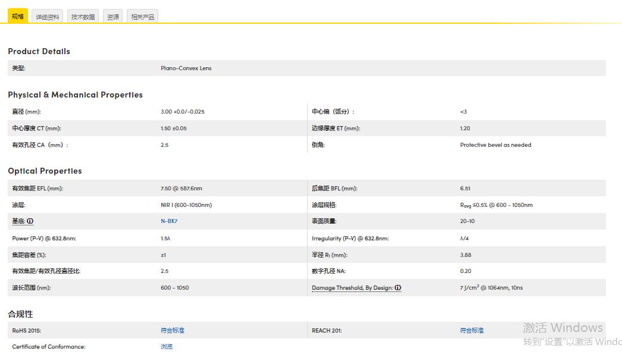Click the Protective bevel as needed value
The width and height of the screenshot is (622, 364).
(x=495, y=145)
